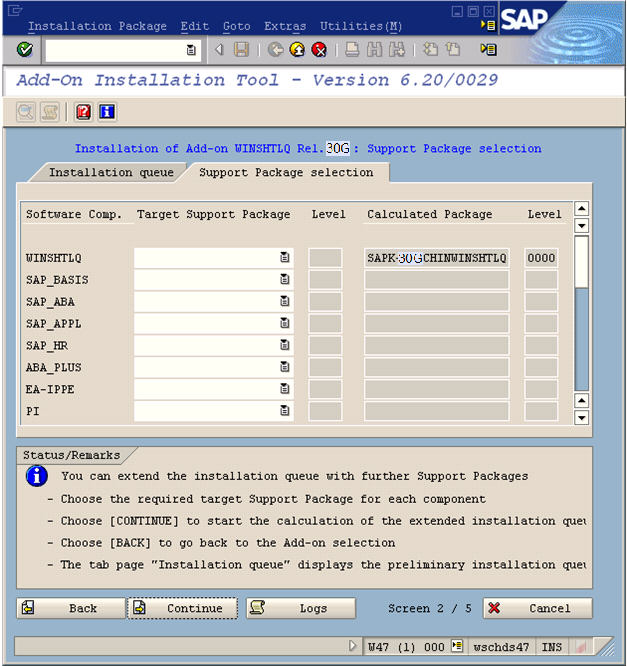Click the Continue button
Image resolution: width=627 pixels, height=666 pixels.
click(182, 608)
